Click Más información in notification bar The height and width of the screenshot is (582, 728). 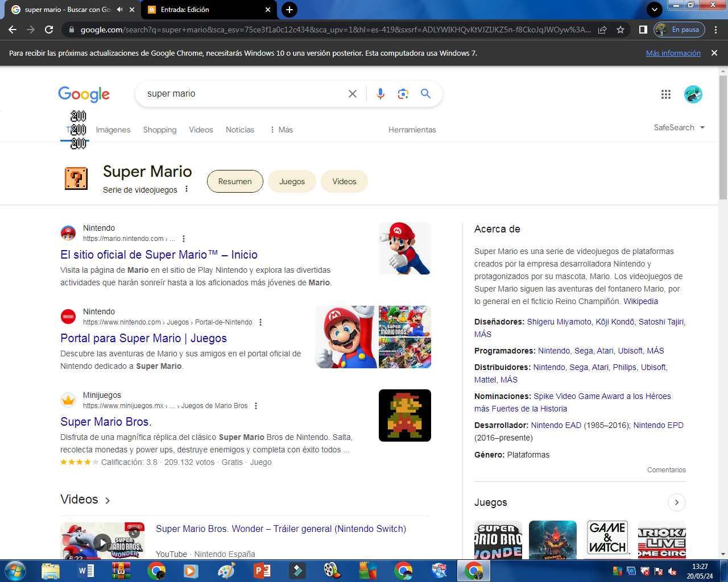click(673, 53)
